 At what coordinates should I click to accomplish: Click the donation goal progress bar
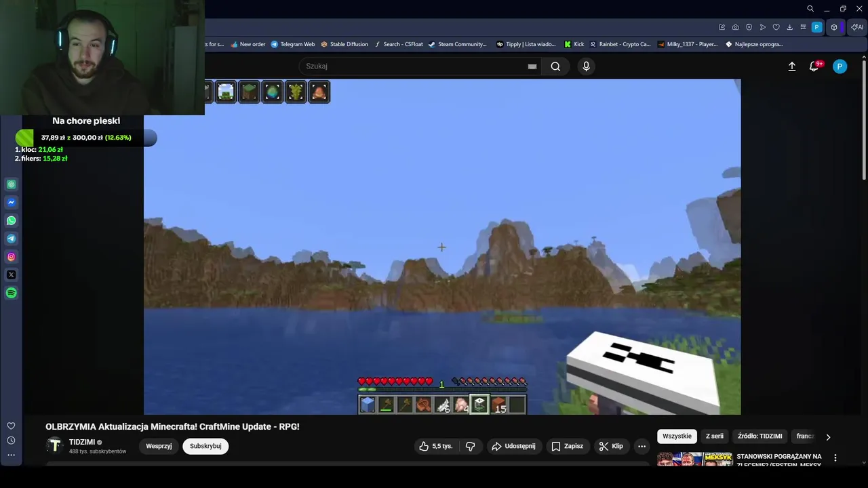(x=86, y=138)
